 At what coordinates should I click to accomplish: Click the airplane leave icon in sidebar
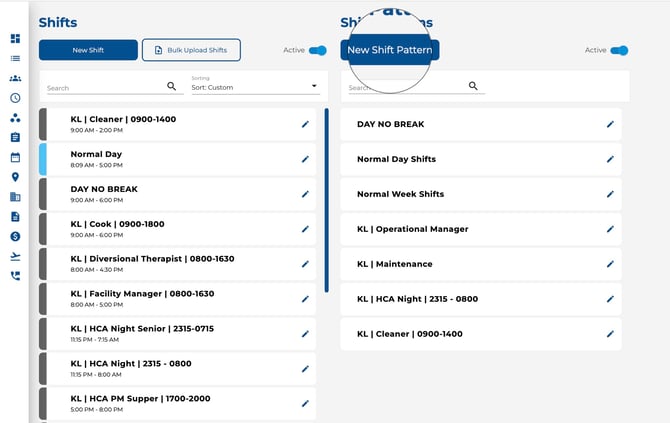click(x=15, y=256)
